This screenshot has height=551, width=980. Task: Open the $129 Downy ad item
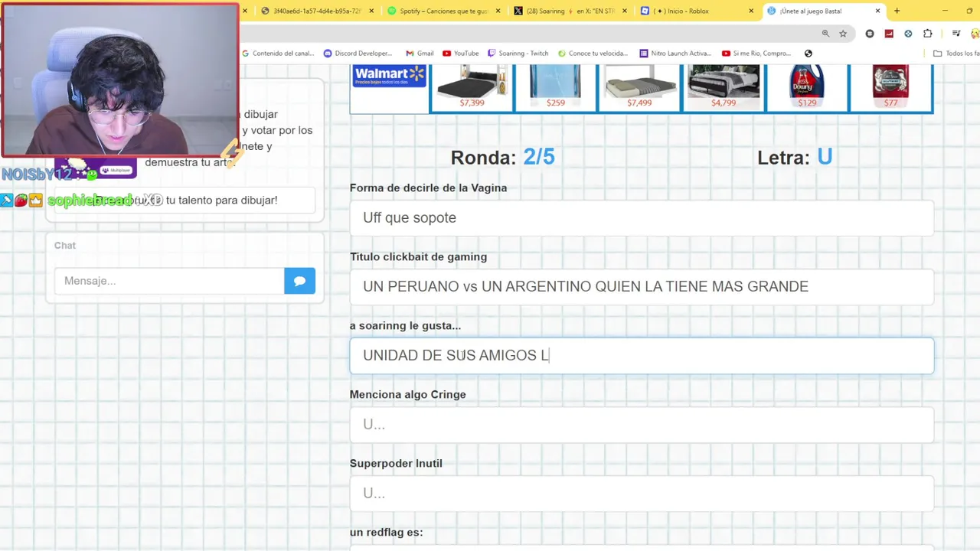(x=807, y=87)
